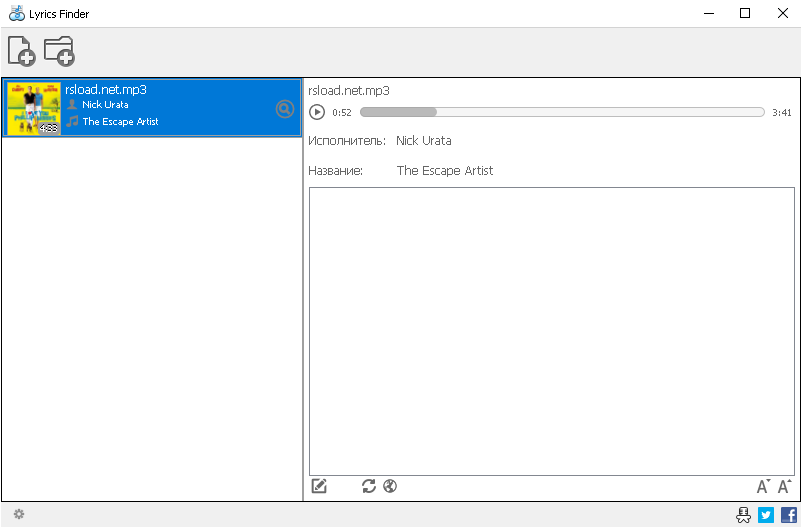Open lyrics in browser globe icon

point(390,486)
